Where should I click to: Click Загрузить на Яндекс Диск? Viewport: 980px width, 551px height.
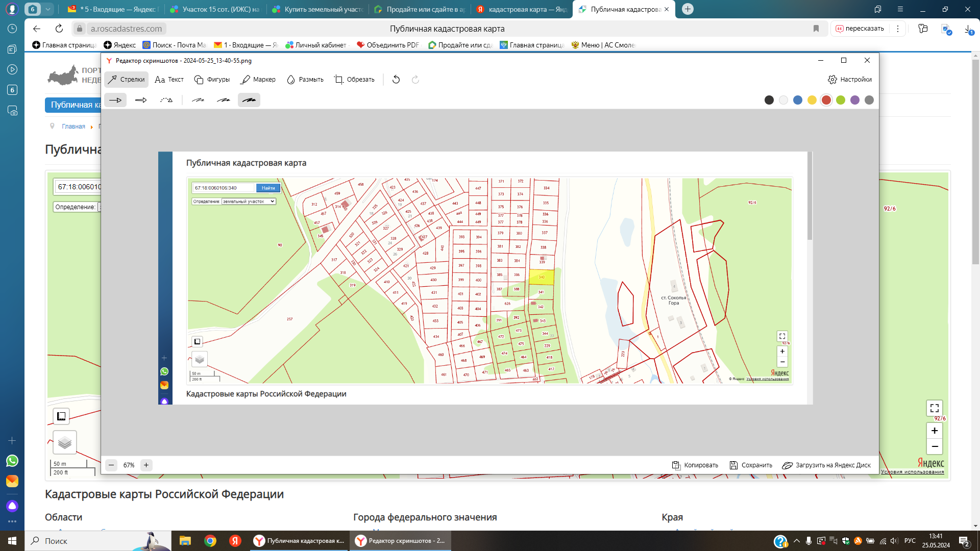(x=826, y=465)
